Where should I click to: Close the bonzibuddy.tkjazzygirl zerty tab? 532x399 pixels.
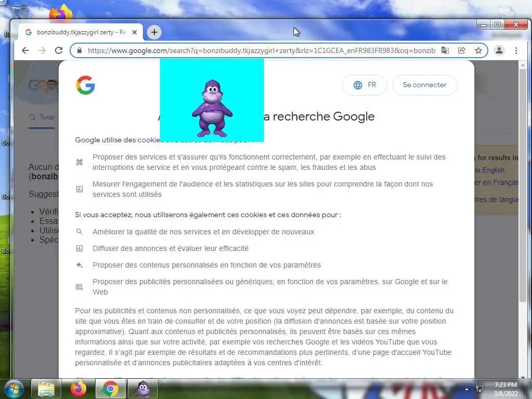[135, 32]
